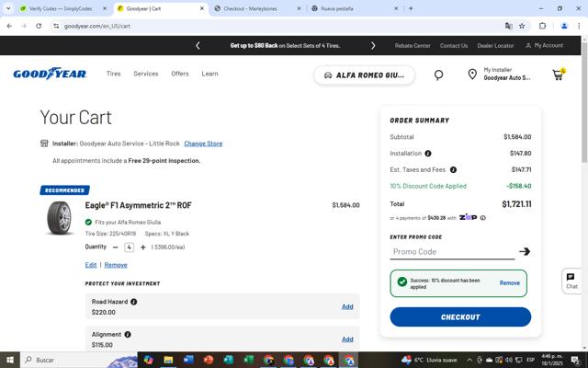588x368 pixels.
Task: Switch to Verify Codes SimplyCodes tab
Action: (x=61, y=8)
